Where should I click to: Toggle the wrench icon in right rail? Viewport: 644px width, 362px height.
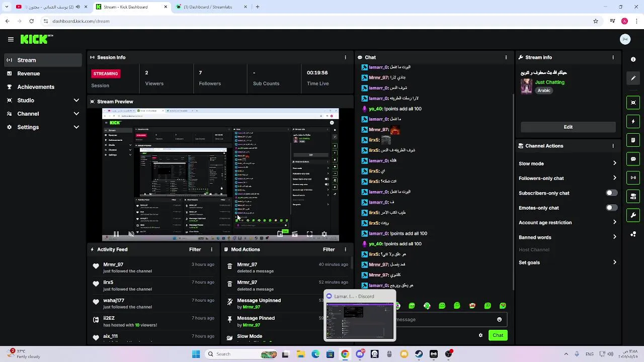pyautogui.click(x=633, y=215)
